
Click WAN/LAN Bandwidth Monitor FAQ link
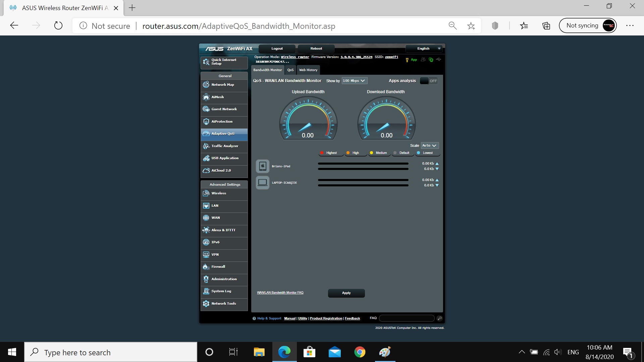(x=280, y=292)
